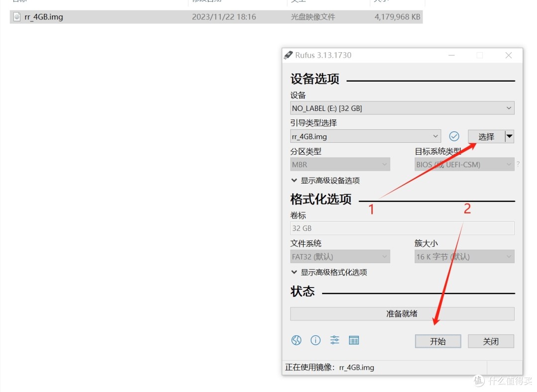The image size is (537, 392).
Task: Open the FAT32 file system dropdown
Action: [340, 257]
